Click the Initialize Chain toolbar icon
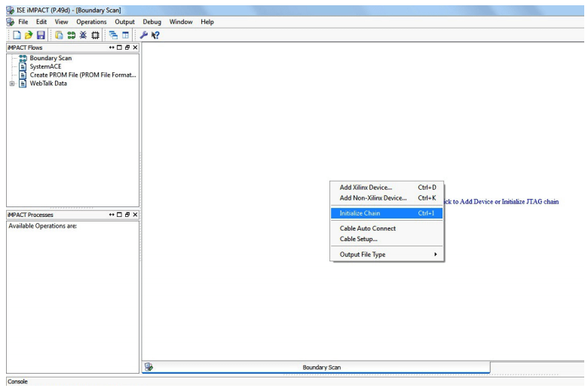Screen dimensions: 588x391 click(69, 35)
